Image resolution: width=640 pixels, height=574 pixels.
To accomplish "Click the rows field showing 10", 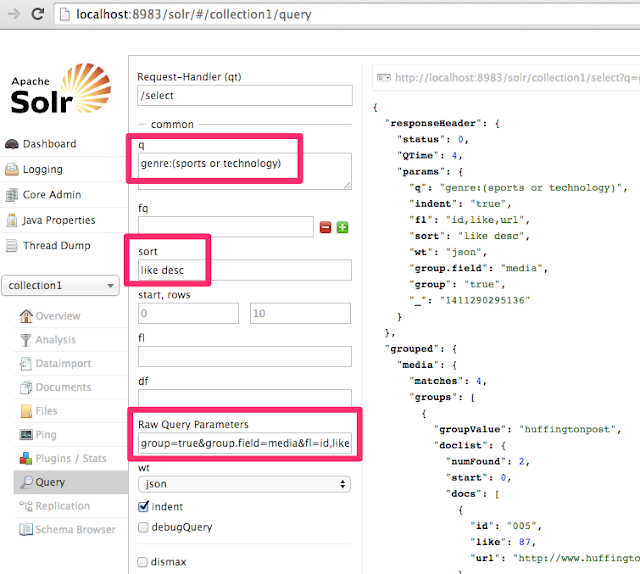I will [x=300, y=314].
